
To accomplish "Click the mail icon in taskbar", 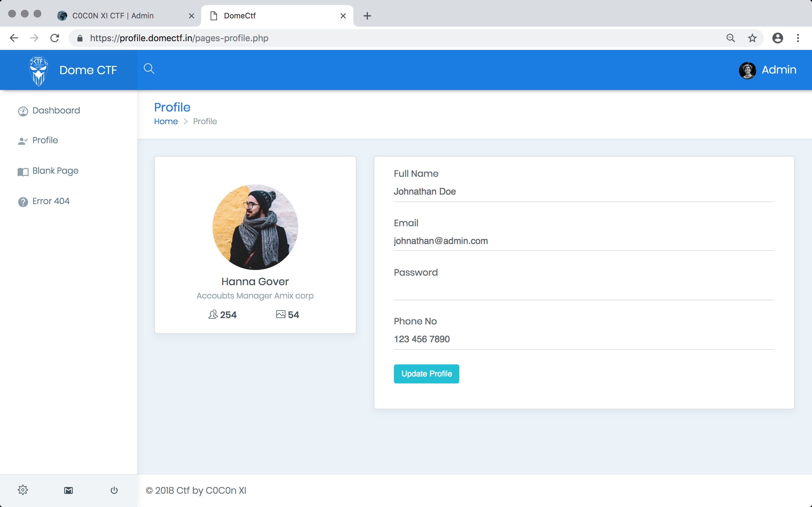I will pyautogui.click(x=69, y=490).
